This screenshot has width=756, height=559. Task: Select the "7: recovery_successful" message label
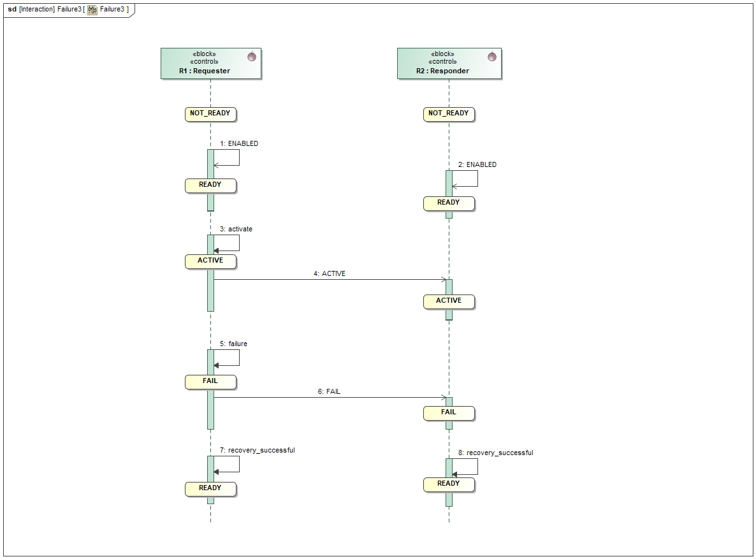click(258, 450)
